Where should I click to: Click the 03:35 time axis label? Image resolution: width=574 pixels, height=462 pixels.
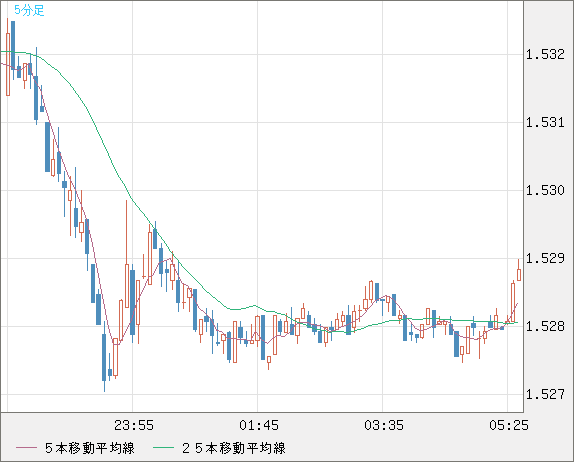384,425
